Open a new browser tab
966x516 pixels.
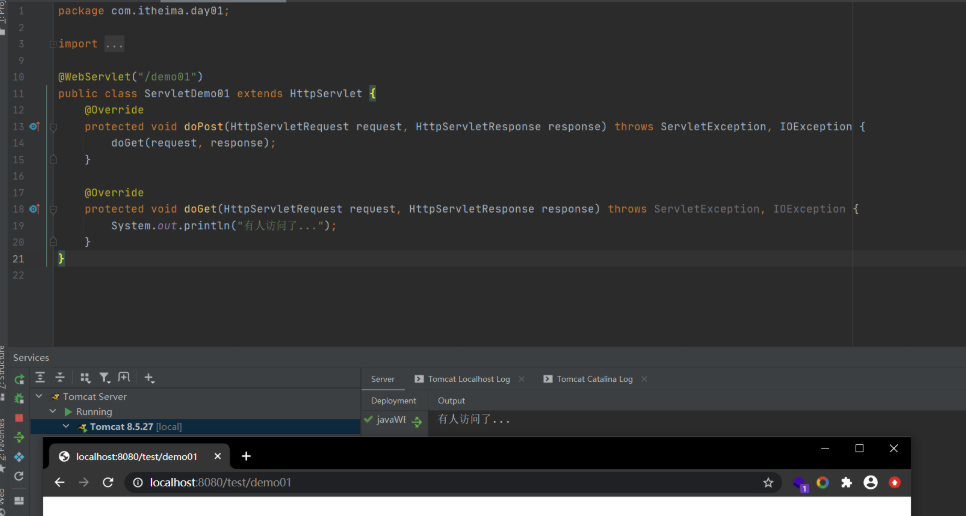pos(246,456)
